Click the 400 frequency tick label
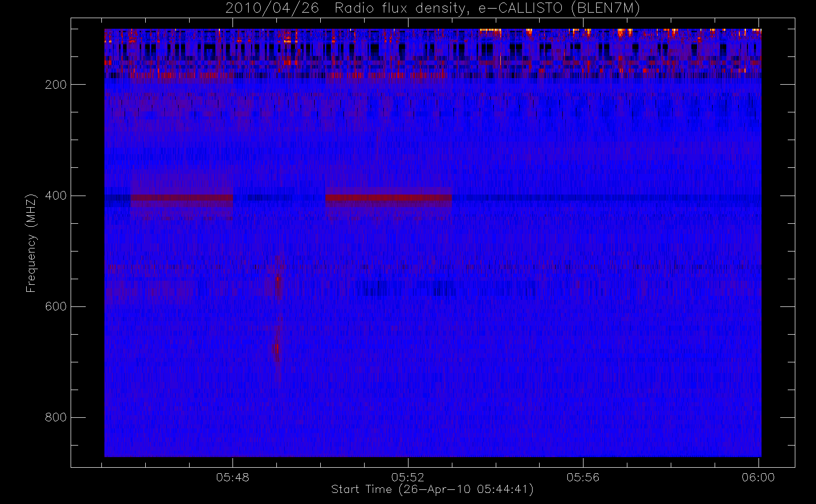This screenshot has height=504, width=816. coord(55,196)
